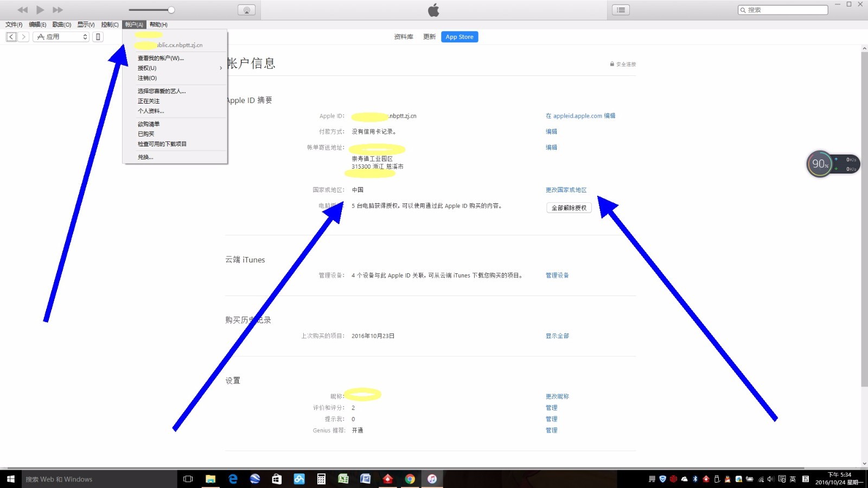Click the play button in iTunes
This screenshot has width=868, height=488.
tap(40, 10)
